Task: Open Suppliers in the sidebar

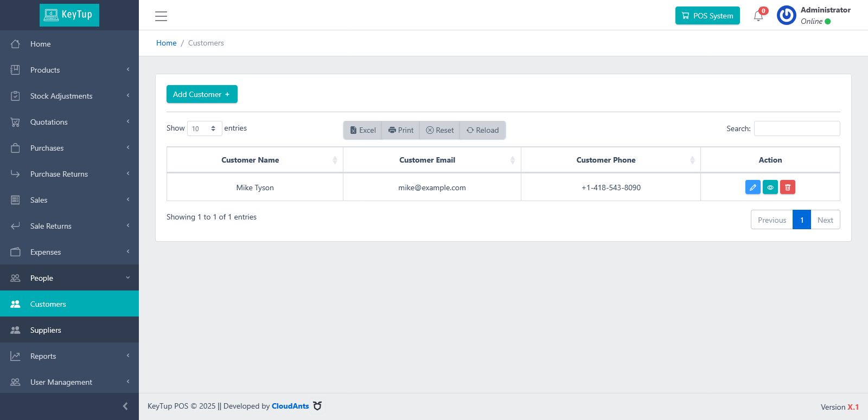Action: click(69, 330)
